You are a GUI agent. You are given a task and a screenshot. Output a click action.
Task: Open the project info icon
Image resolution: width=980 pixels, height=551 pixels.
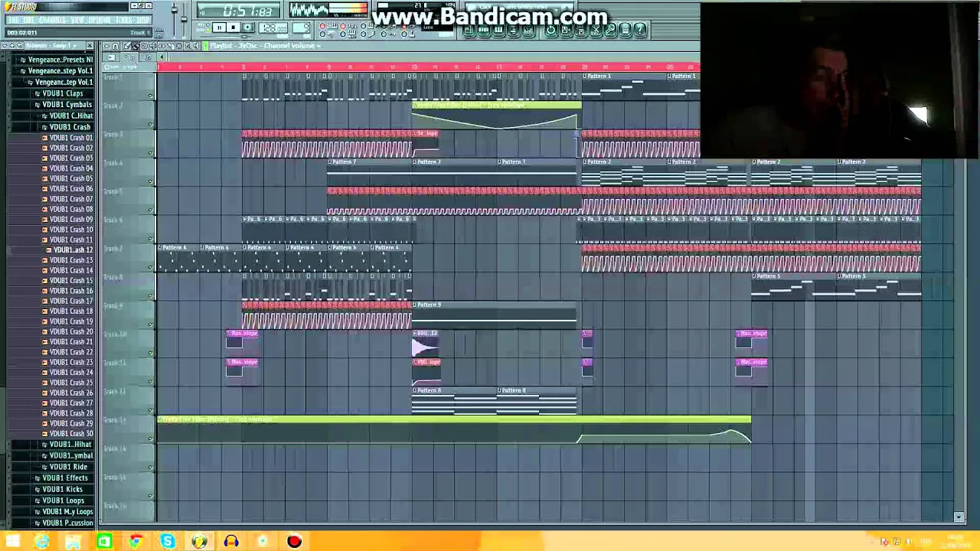tap(625, 30)
